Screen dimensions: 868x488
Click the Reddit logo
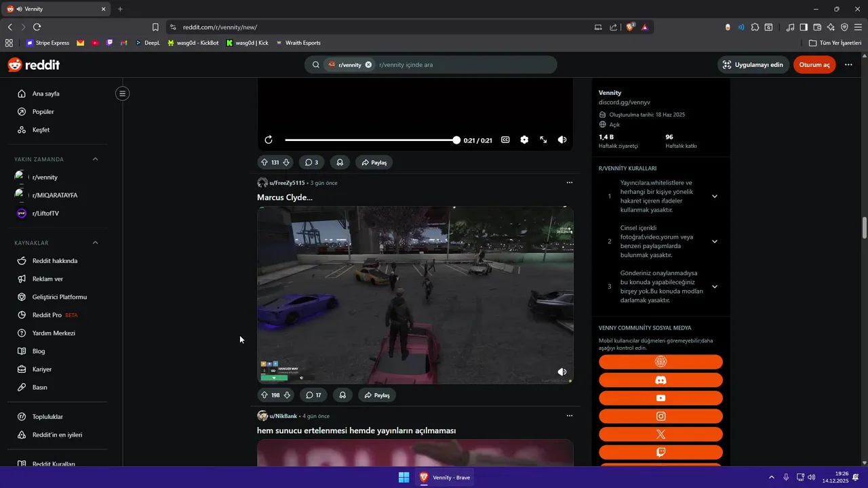tap(34, 65)
